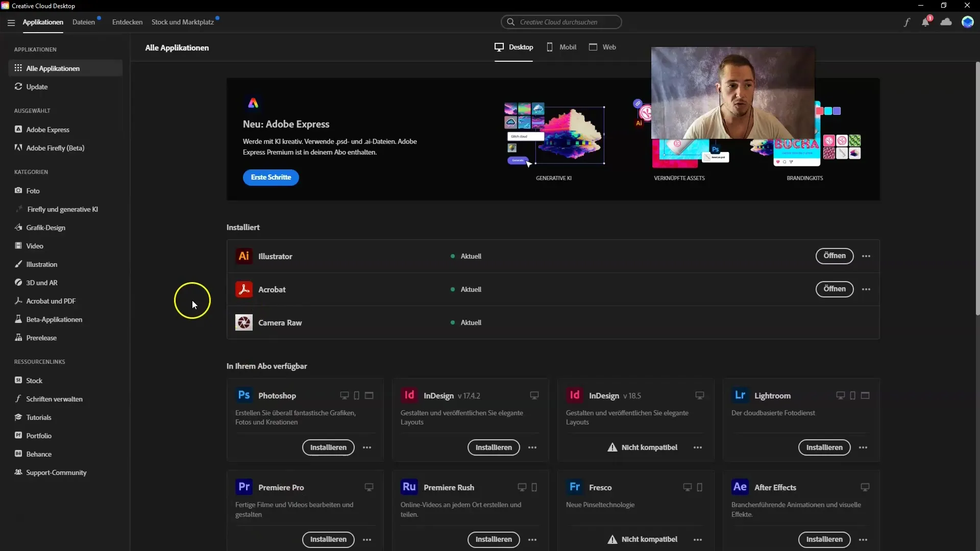Screen dimensions: 980x551
Task: Click the Premiere Rush Ru icon
Action: pos(409,487)
